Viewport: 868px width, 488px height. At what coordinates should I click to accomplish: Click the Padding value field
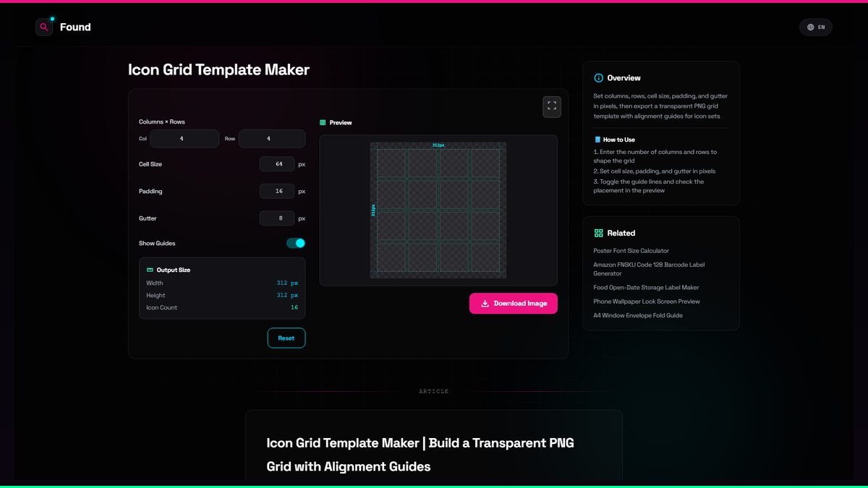coord(277,192)
